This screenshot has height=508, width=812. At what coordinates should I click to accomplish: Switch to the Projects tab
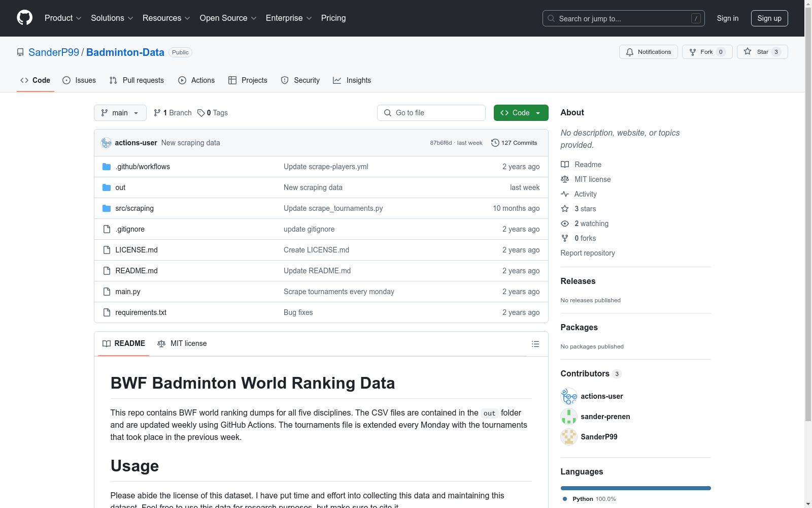point(248,80)
